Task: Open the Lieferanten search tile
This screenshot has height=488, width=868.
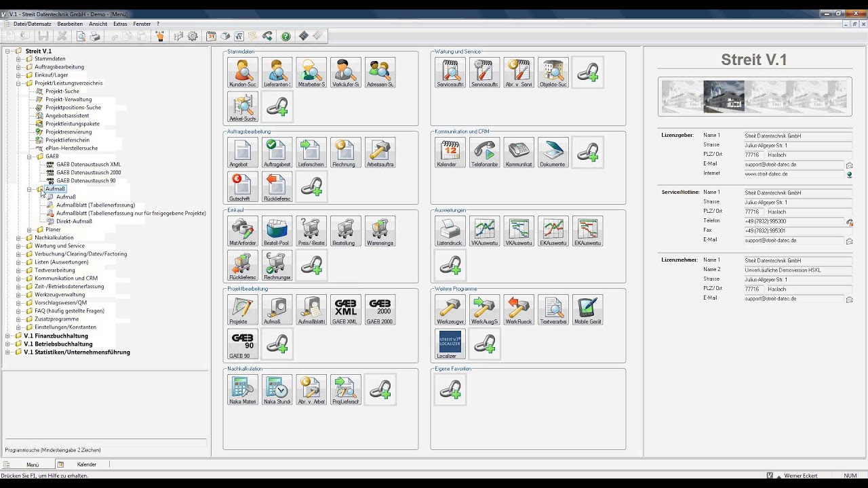Action: coord(277,73)
